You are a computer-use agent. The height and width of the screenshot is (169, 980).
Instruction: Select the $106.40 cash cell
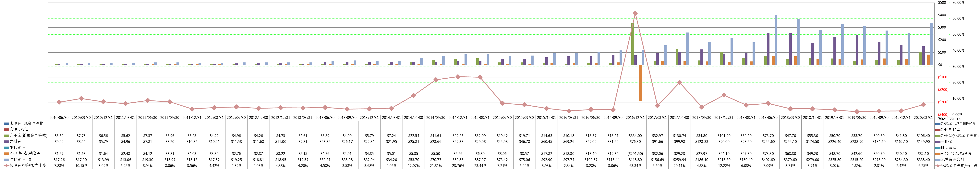coord(923,136)
